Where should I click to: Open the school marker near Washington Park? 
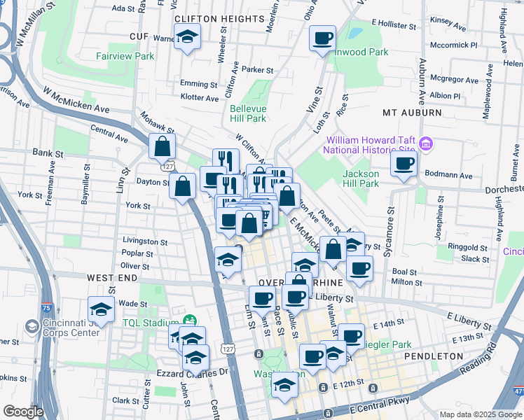(x=284, y=386)
